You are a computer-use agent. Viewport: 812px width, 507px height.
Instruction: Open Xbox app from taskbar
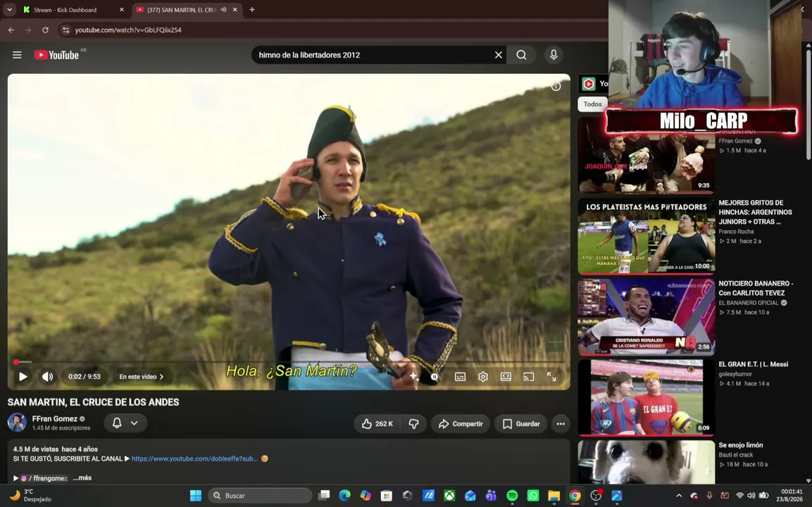point(449,496)
